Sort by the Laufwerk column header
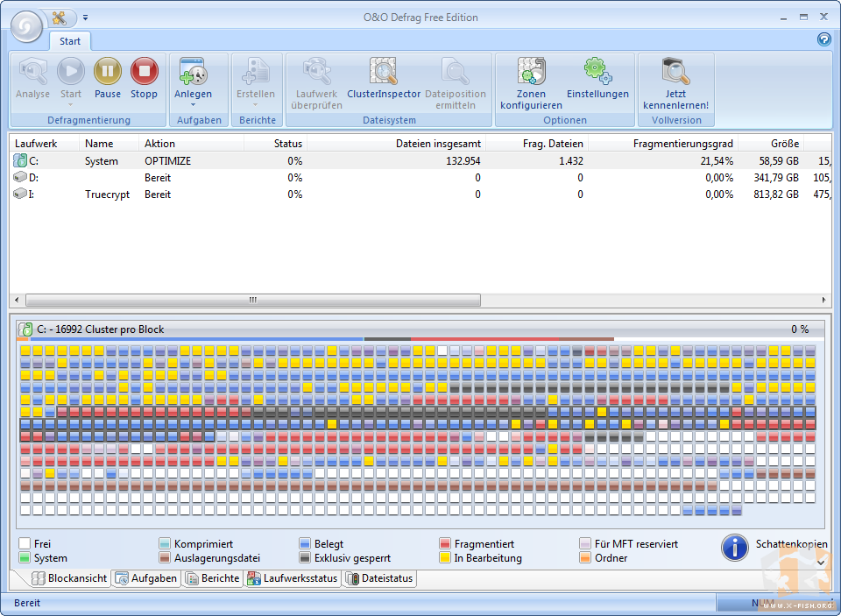Viewport: 841px width, 616px height. pyautogui.click(x=45, y=144)
